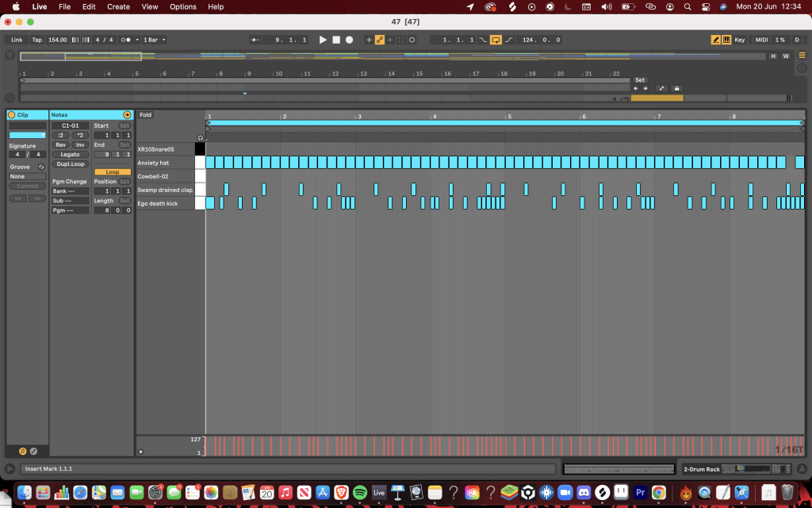Select the Anxiety hat drum lane

click(x=166, y=163)
